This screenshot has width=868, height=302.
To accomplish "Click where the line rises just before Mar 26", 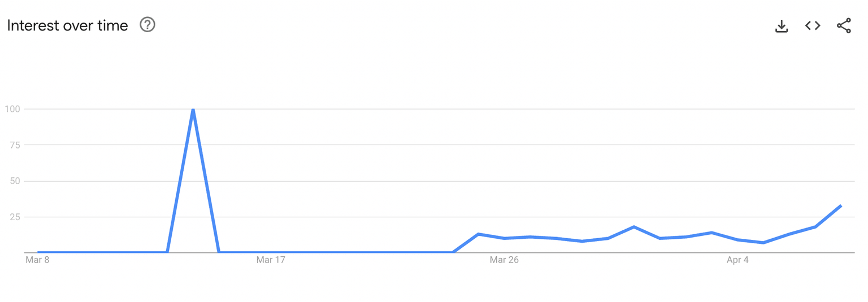I will [453, 252].
